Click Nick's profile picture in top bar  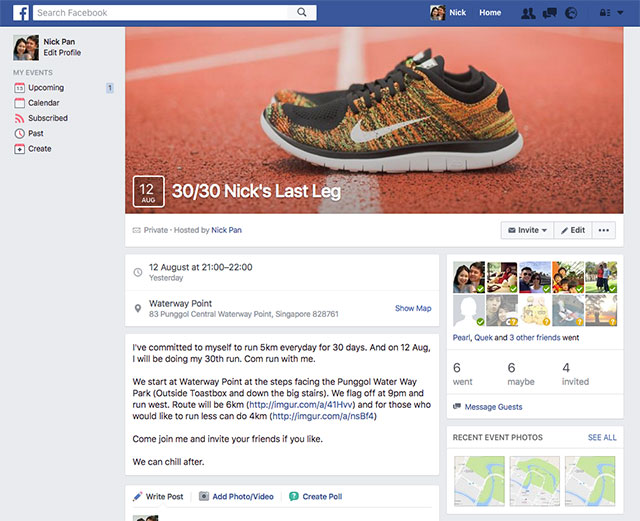pyautogui.click(x=438, y=13)
